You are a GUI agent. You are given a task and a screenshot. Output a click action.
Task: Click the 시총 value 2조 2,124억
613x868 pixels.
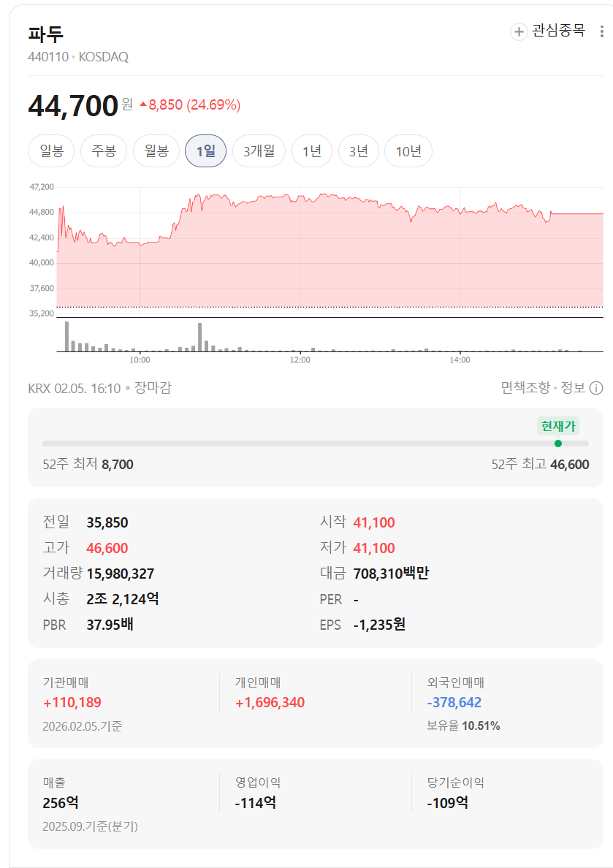pyautogui.click(x=123, y=599)
